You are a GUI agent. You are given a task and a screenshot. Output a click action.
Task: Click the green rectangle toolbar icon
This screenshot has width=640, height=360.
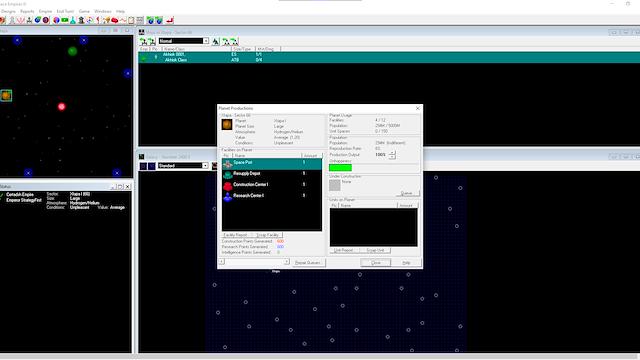click(64, 20)
